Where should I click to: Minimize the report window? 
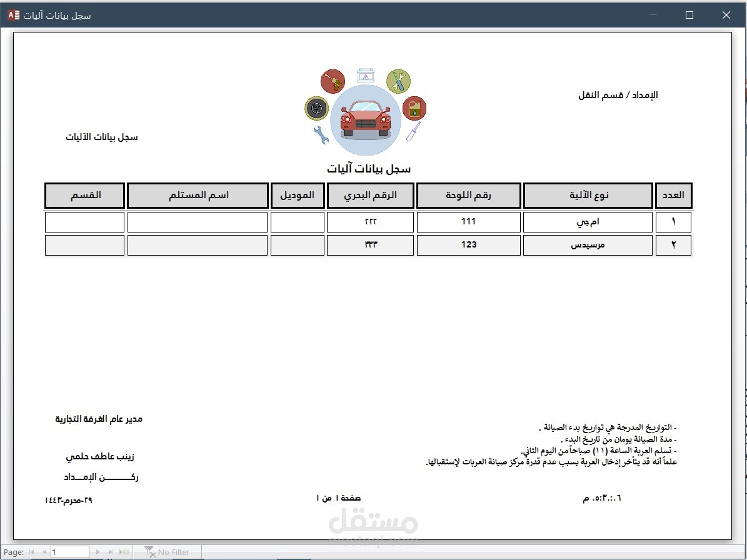click(653, 15)
